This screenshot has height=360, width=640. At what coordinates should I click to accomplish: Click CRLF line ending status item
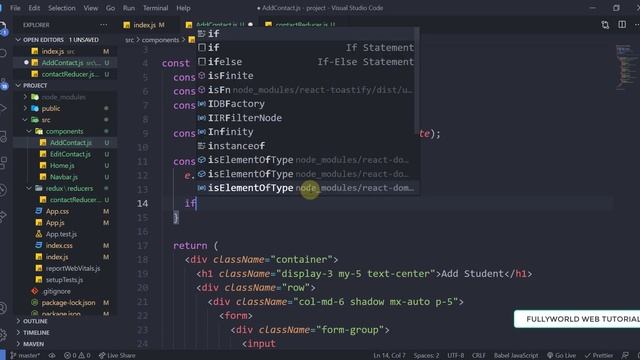479,356
